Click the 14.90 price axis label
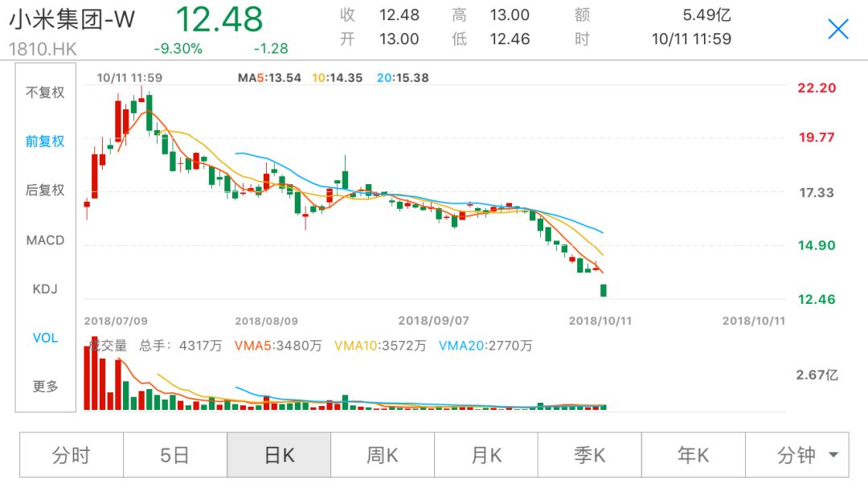 [x=817, y=245]
